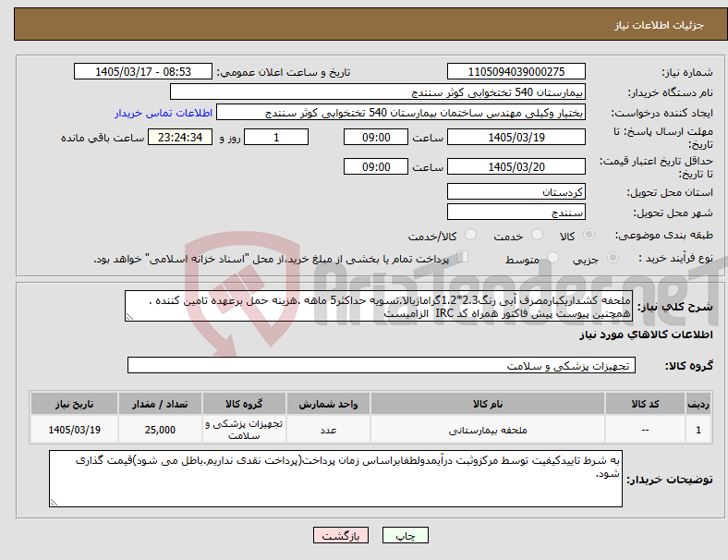Click the province field کردستان
Image resolution: width=728 pixels, height=560 pixels.
tap(516, 191)
